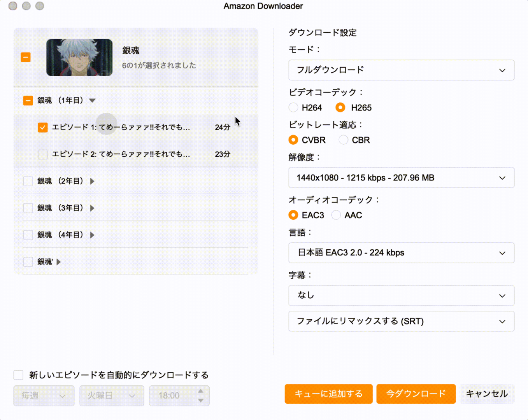This screenshot has height=420, width=528.
Task: Click the エピソード 2 title text
Action: [121, 154]
